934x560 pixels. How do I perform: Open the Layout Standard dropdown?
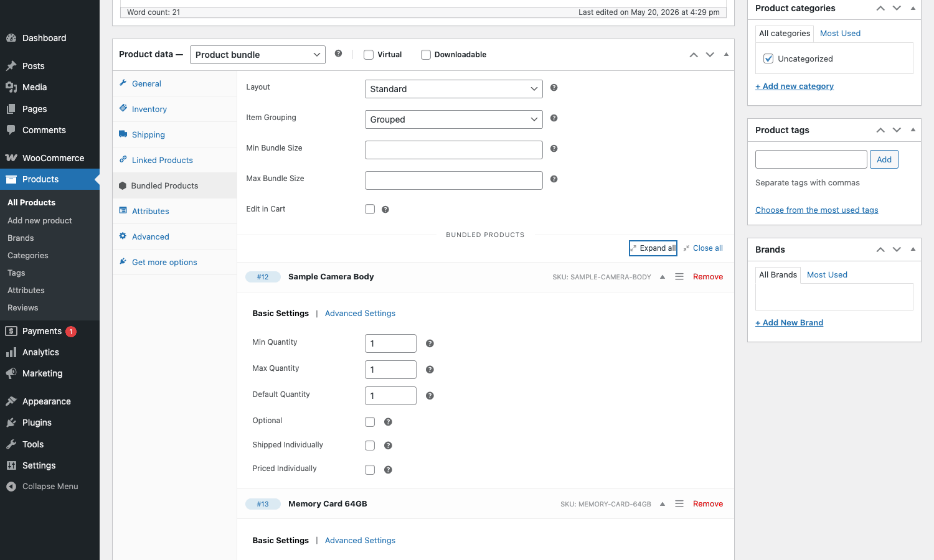454,89
